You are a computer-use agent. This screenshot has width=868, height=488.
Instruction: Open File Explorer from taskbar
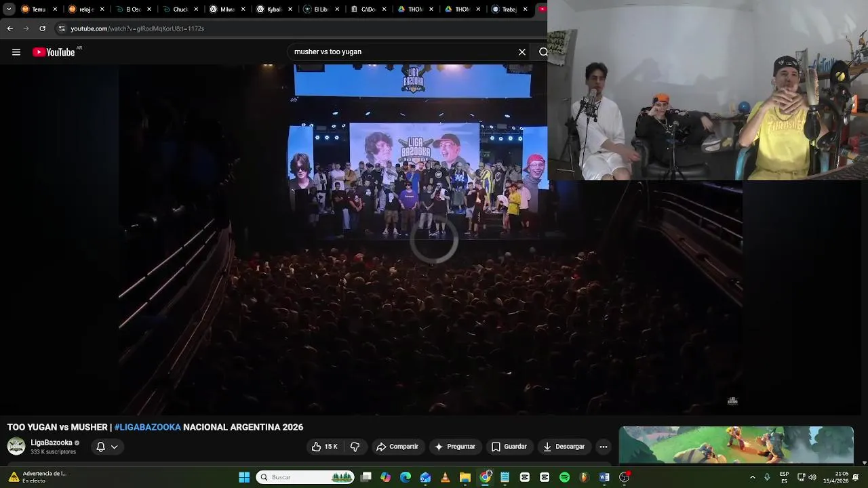pyautogui.click(x=465, y=477)
